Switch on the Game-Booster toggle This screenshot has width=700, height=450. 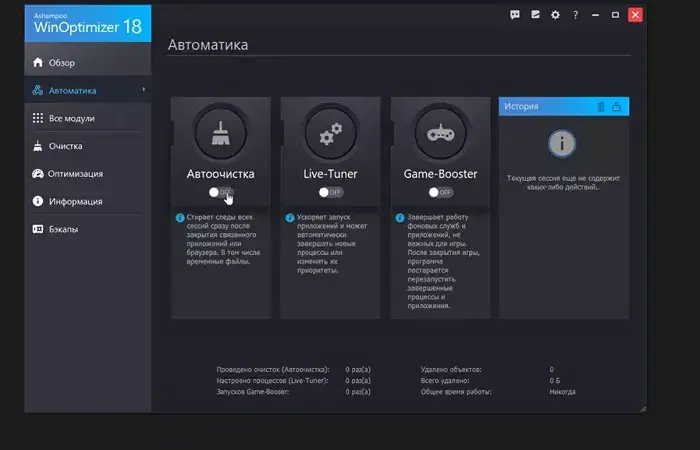(440, 192)
